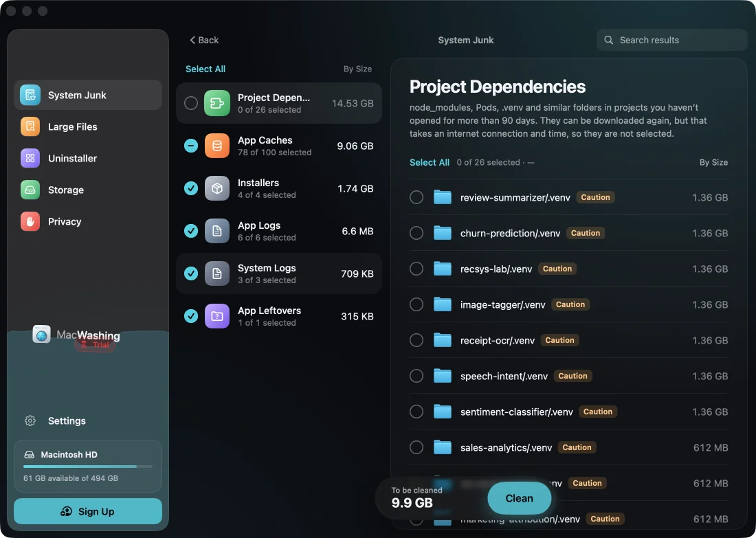Click the sentiment-classifier/.venv file name

tap(516, 412)
